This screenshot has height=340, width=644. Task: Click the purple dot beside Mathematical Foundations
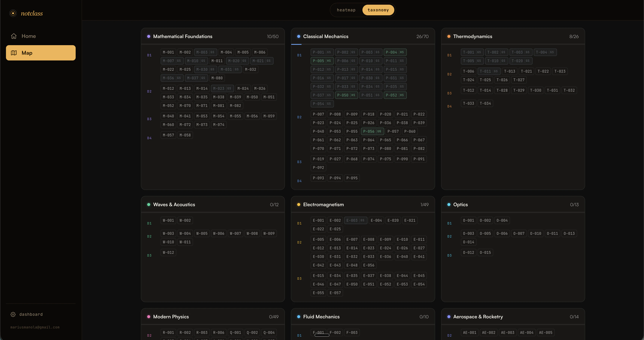pos(149,36)
